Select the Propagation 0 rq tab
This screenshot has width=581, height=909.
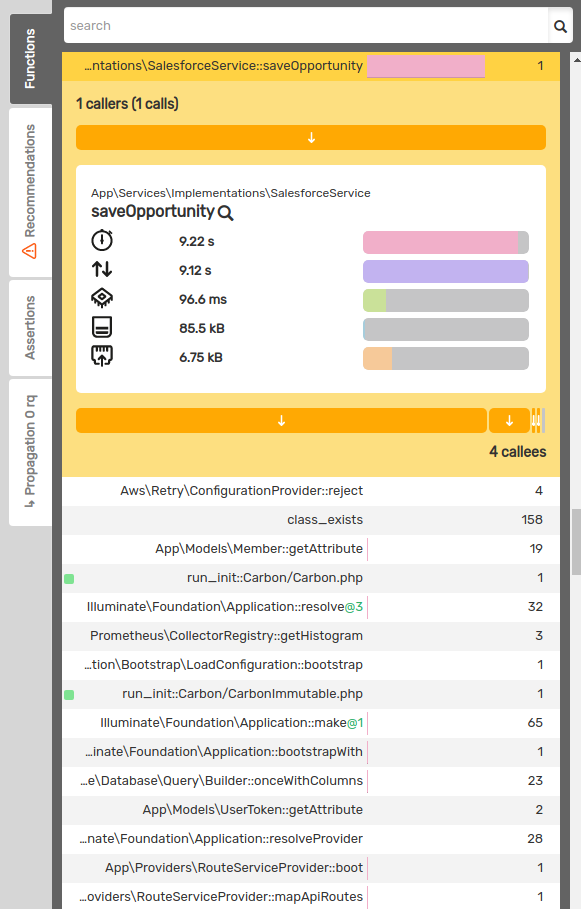click(x=30, y=452)
